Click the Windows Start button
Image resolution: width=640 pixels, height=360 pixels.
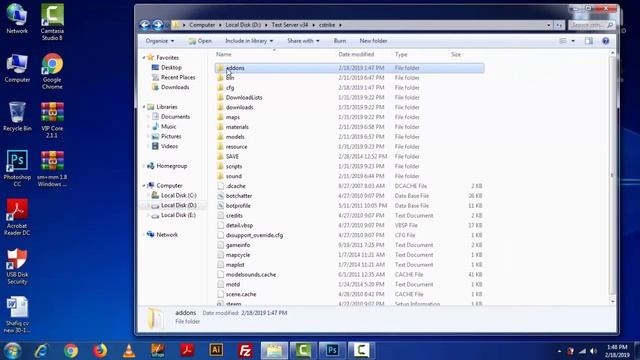click(12, 351)
